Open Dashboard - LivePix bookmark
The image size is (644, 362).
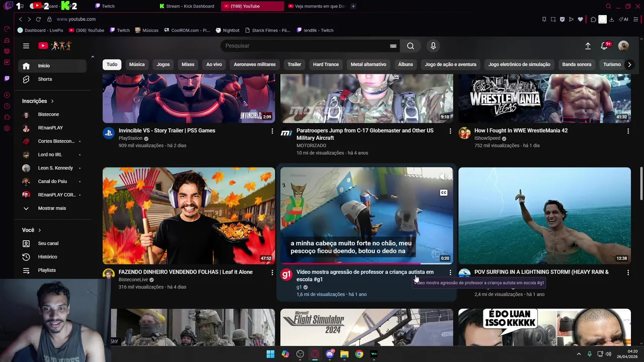click(x=40, y=30)
